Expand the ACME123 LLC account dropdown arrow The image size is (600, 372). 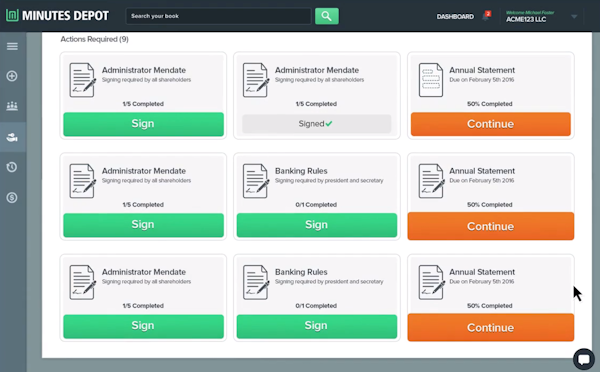click(x=574, y=16)
